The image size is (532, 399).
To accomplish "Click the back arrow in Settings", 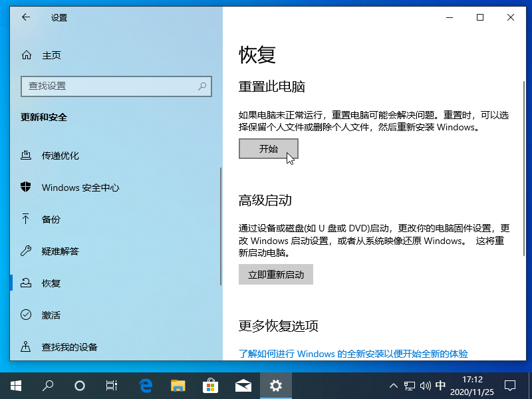I will pyautogui.click(x=25, y=17).
